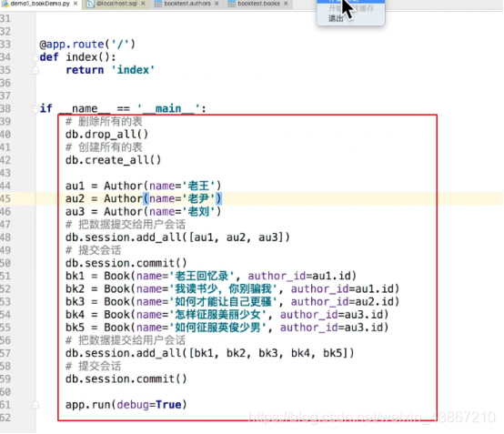Click db.session.add_all([bk1, bk2, bk3, bk4, bk5]) line
This screenshot has height=434, width=504.
click(209, 353)
